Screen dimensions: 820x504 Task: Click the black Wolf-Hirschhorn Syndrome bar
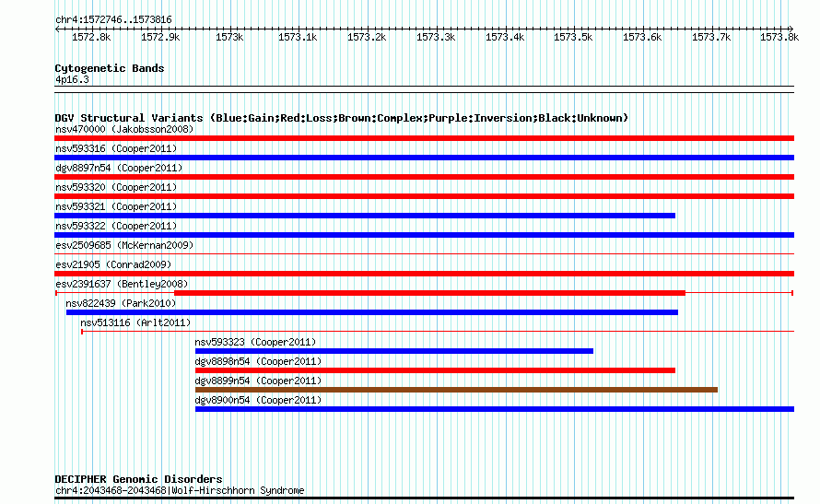tap(424, 498)
